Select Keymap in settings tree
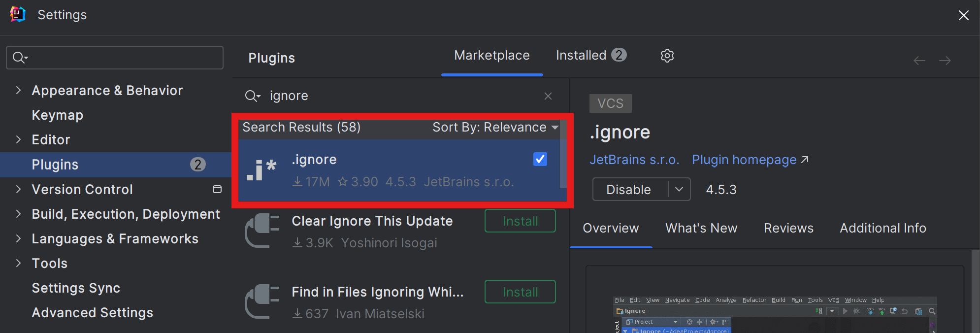 (58, 115)
